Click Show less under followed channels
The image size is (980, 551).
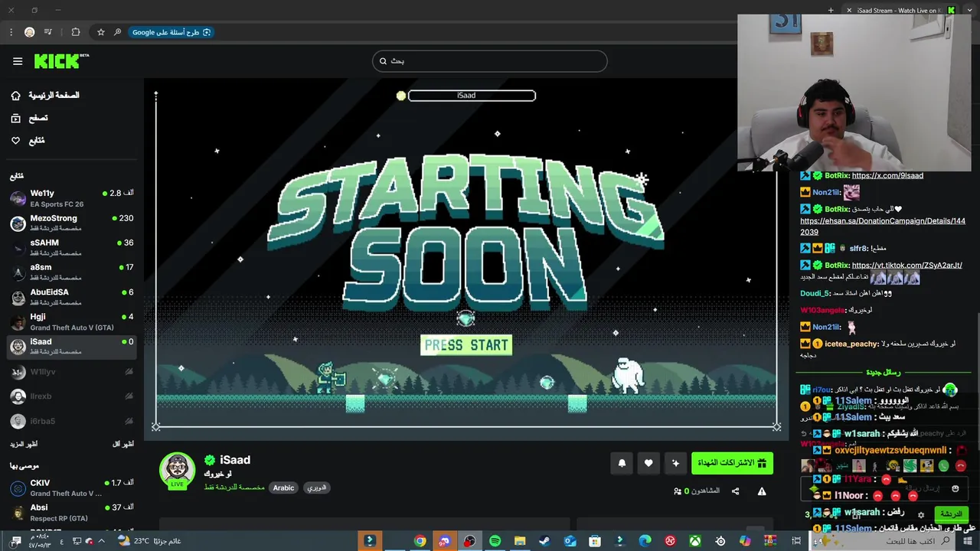pyautogui.click(x=122, y=444)
